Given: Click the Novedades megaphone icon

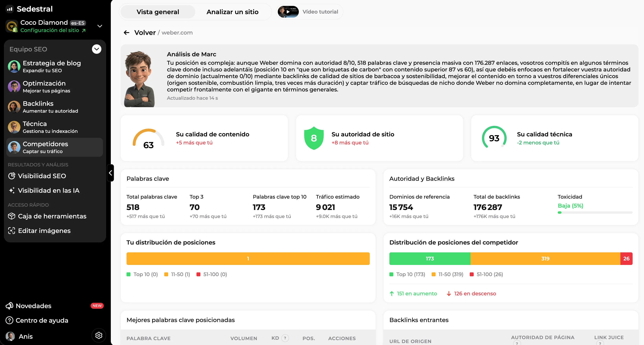Looking at the screenshot, I should click(9, 306).
